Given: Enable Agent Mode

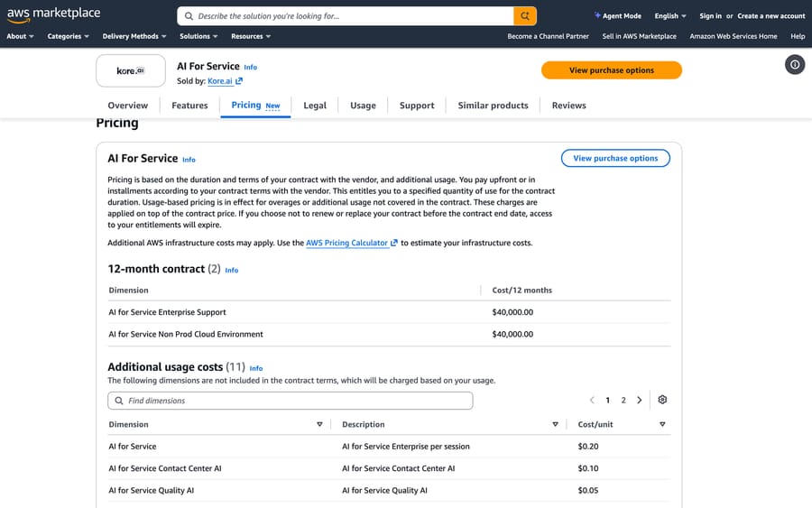Looking at the screenshot, I should point(617,16).
